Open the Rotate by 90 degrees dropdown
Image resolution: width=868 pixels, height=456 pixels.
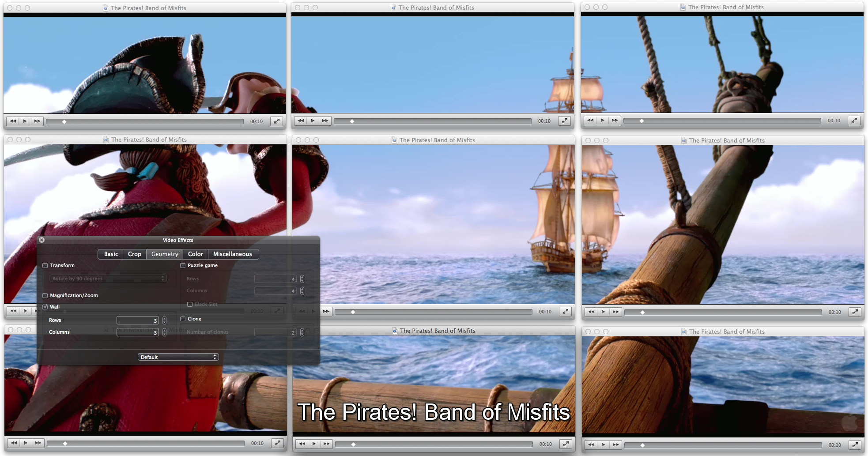pyautogui.click(x=108, y=279)
